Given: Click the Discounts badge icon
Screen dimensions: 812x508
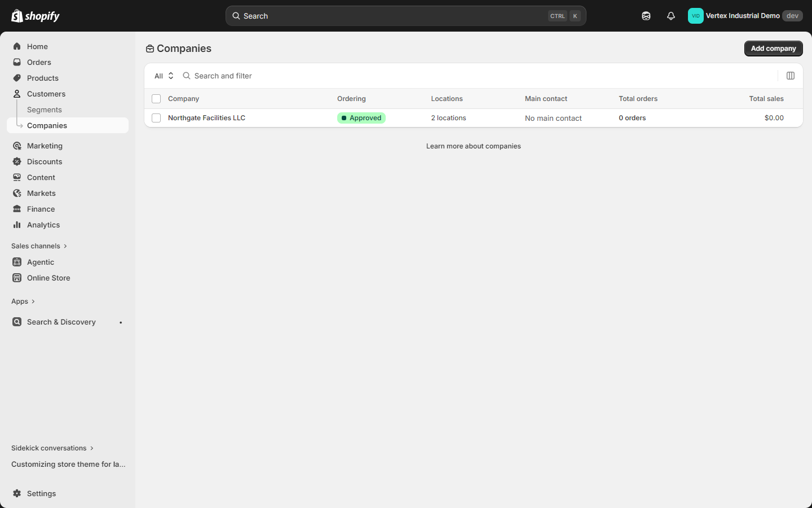Looking at the screenshot, I should (x=17, y=161).
